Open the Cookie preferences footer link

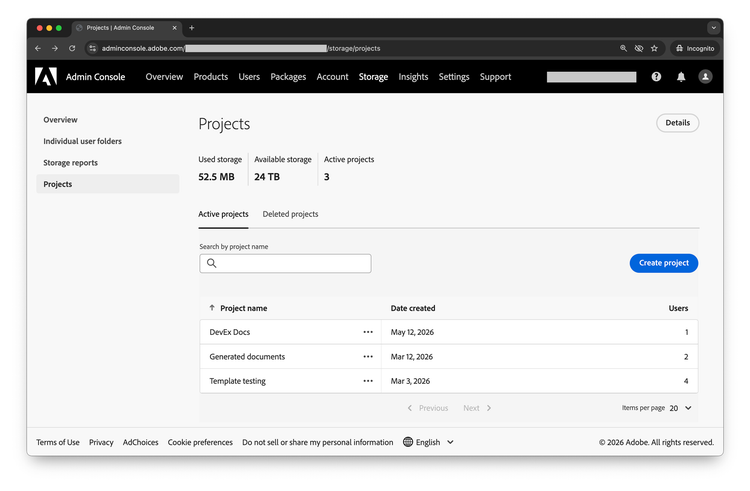click(200, 442)
